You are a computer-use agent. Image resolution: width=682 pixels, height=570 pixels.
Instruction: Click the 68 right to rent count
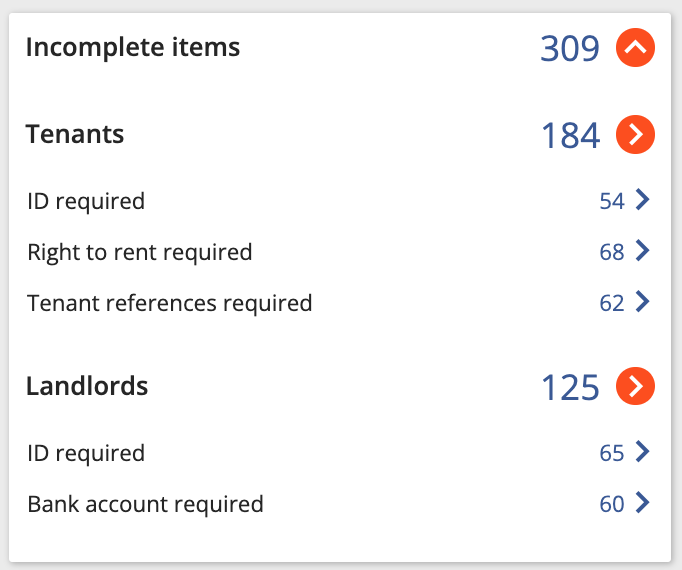612,252
